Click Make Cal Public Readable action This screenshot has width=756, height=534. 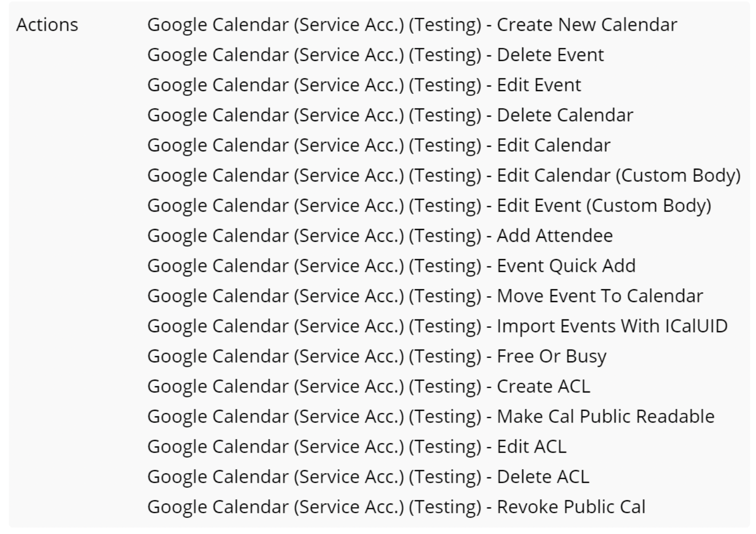(x=431, y=417)
